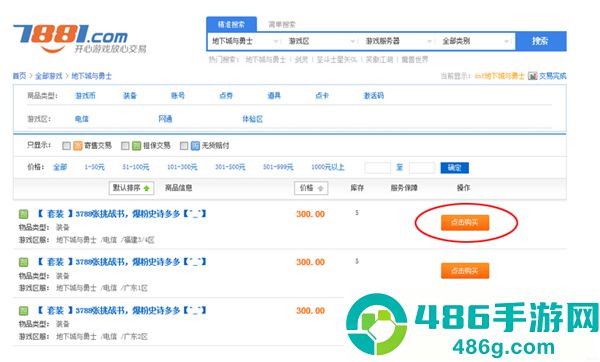Click the 7881.com site logo
Screen dimensions: 600x362
(x=80, y=39)
